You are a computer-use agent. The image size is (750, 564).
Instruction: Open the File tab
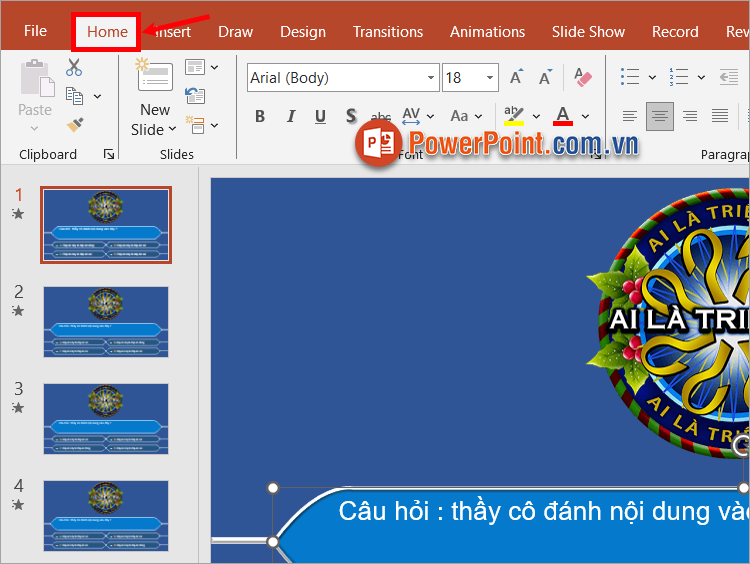coord(35,31)
